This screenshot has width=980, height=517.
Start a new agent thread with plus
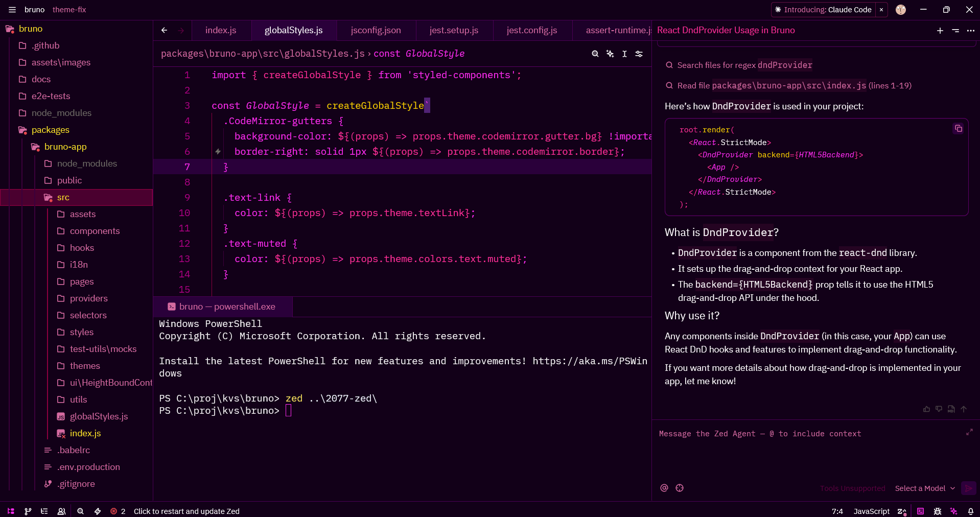click(x=940, y=30)
